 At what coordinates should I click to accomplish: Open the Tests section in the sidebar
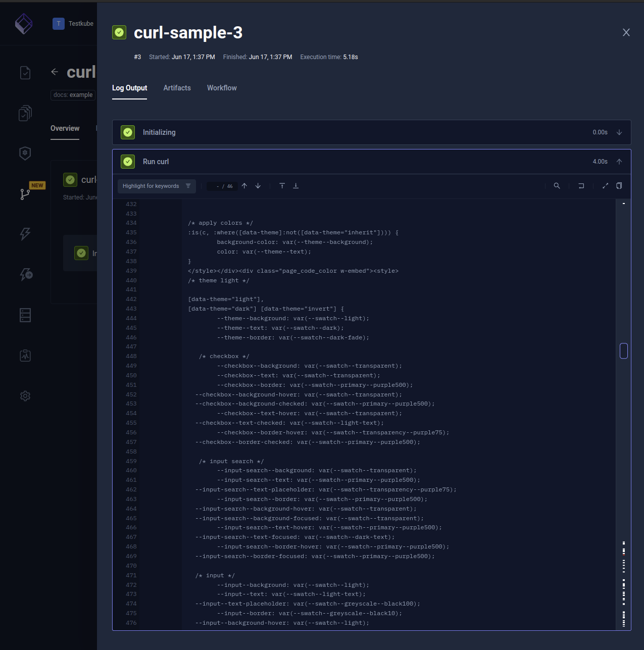(x=25, y=72)
